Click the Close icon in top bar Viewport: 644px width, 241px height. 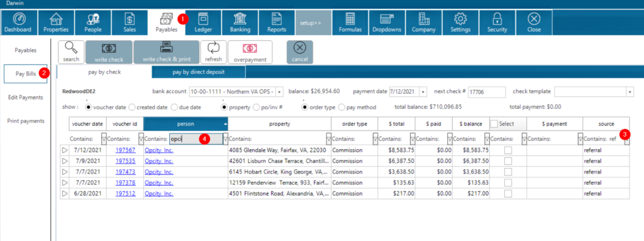[x=534, y=23]
